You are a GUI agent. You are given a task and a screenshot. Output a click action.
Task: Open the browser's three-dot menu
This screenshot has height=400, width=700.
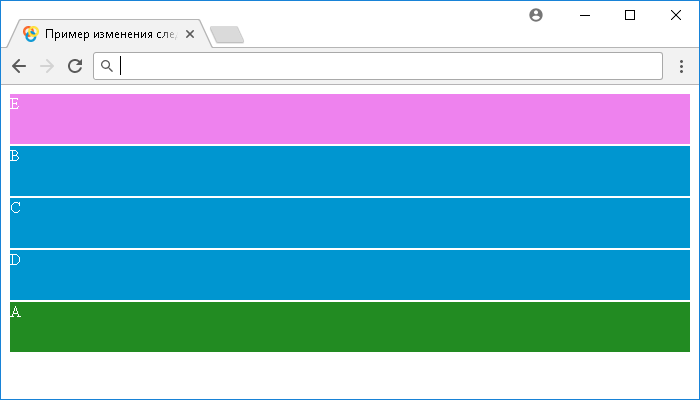[681, 66]
